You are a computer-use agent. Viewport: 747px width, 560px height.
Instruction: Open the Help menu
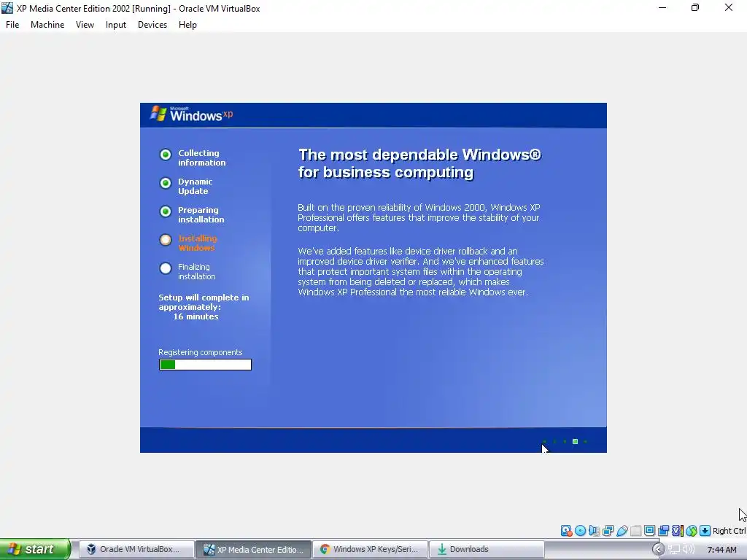point(187,25)
